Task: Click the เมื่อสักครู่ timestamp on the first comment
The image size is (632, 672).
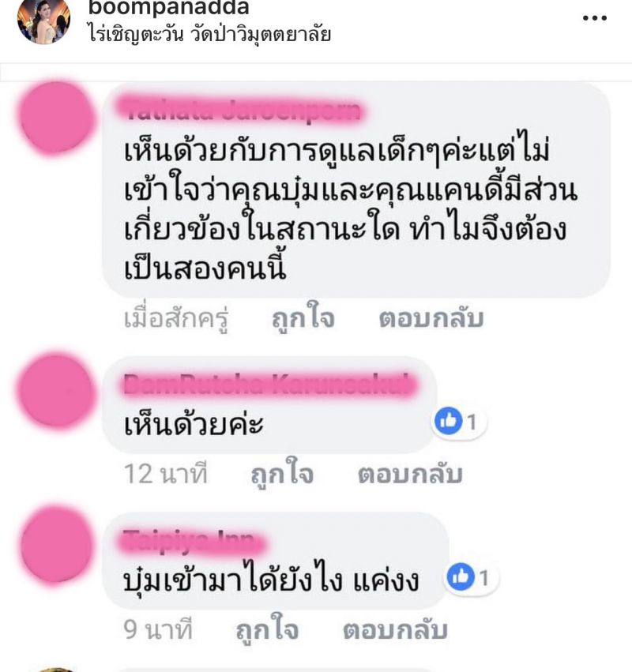Action: coord(176,319)
